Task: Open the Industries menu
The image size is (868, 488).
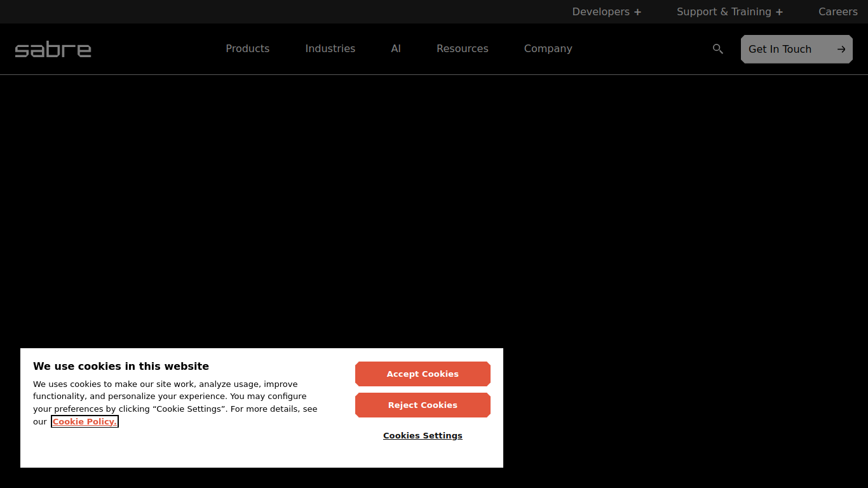Action: 330,49
